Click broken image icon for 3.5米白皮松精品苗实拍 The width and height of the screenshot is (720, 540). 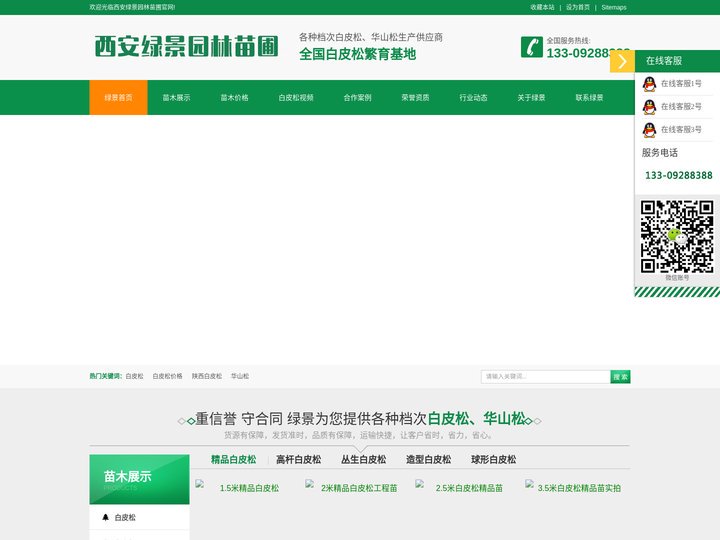tap(529, 484)
